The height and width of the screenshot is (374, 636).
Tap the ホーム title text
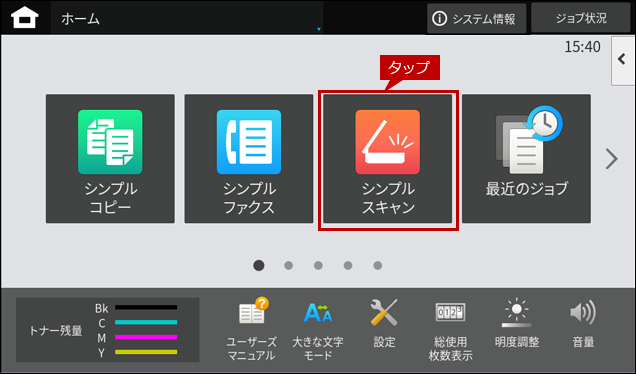point(80,19)
